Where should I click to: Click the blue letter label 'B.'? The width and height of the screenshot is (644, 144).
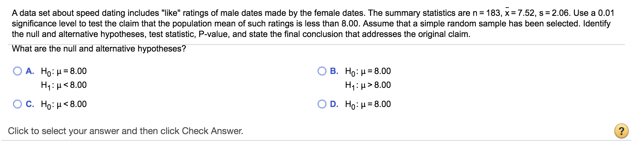click(334, 71)
